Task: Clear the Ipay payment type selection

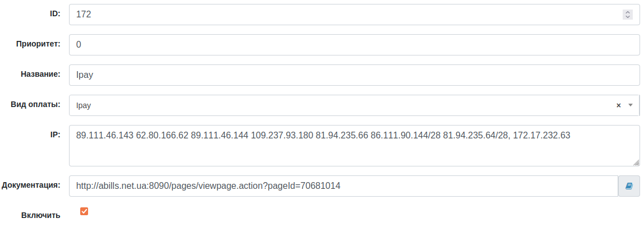Action: (619, 105)
